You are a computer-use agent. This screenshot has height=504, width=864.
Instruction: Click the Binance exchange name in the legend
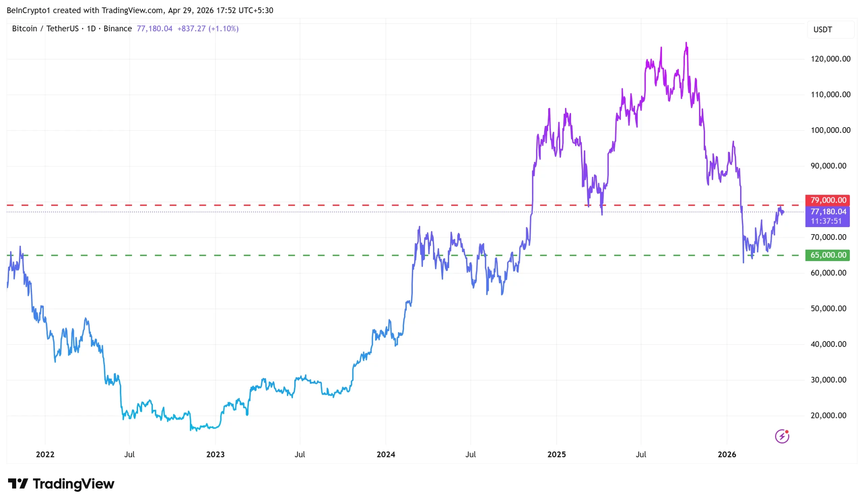point(117,29)
